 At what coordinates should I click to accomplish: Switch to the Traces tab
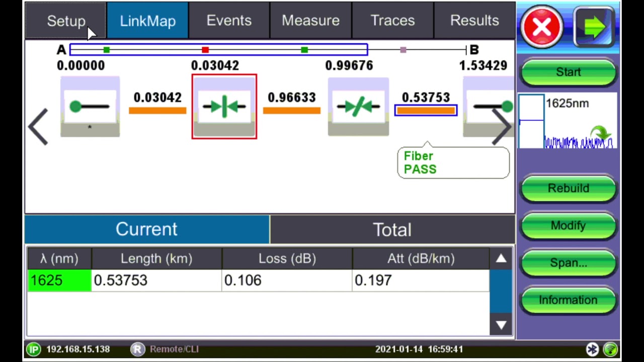[392, 21]
